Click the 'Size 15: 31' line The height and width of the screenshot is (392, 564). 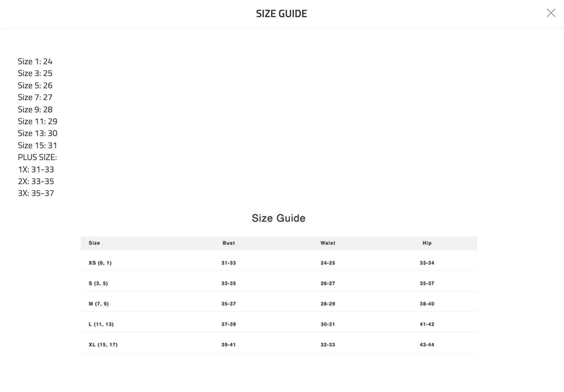[37, 146]
